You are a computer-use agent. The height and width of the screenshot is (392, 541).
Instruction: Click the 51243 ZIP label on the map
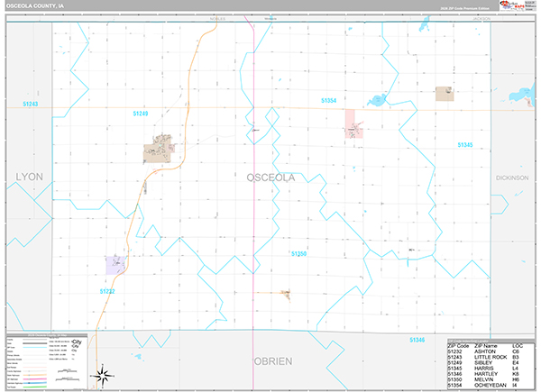pyautogui.click(x=31, y=104)
